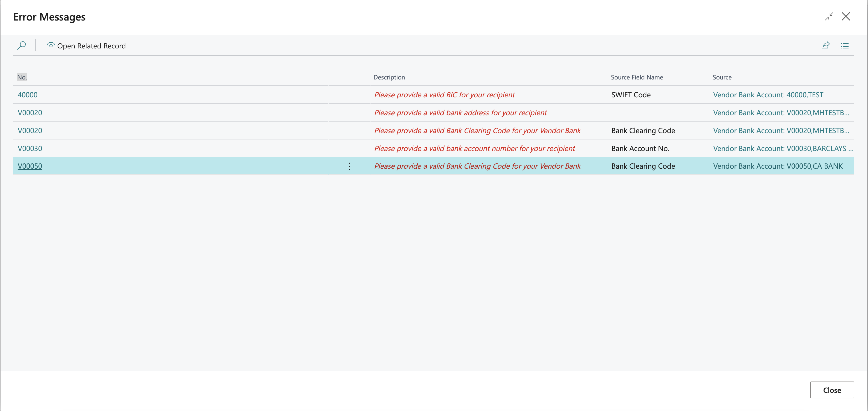The image size is (868, 411).
Task: Select record V00020 with bank address error
Action: 30,112
